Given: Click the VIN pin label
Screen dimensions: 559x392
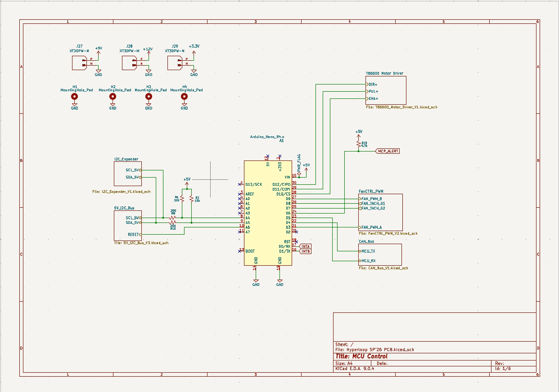Looking at the screenshot, I should click(x=287, y=177).
